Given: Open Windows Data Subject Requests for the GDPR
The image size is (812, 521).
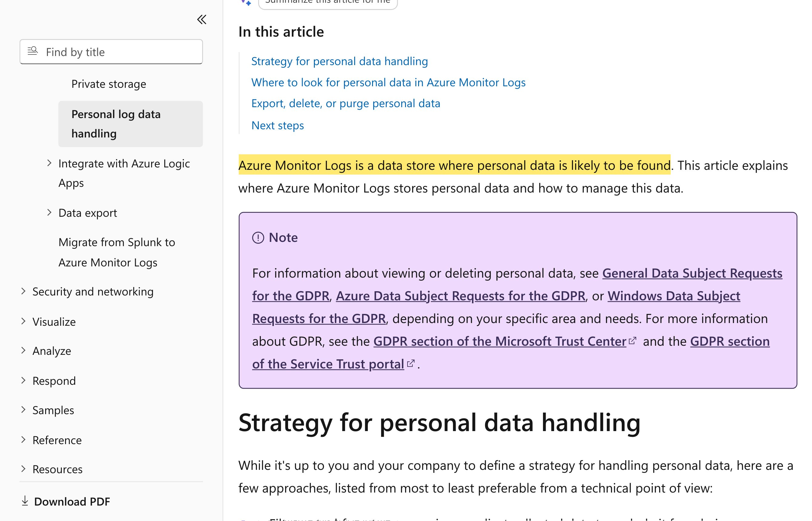Looking at the screenshot, I should tap(674, 296).
